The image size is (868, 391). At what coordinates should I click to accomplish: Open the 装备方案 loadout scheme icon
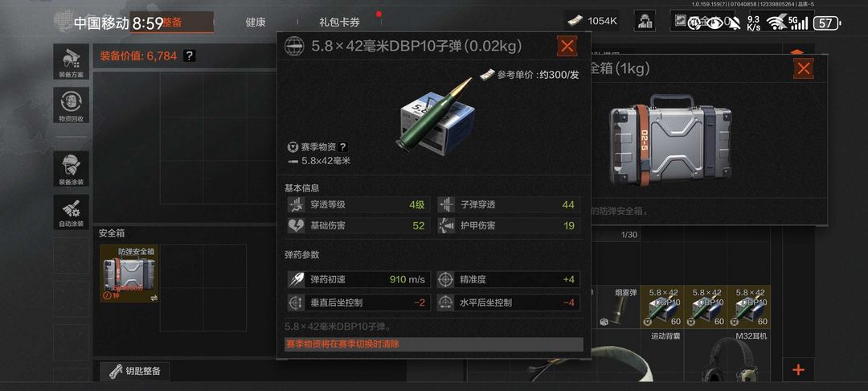click(71, 62)
